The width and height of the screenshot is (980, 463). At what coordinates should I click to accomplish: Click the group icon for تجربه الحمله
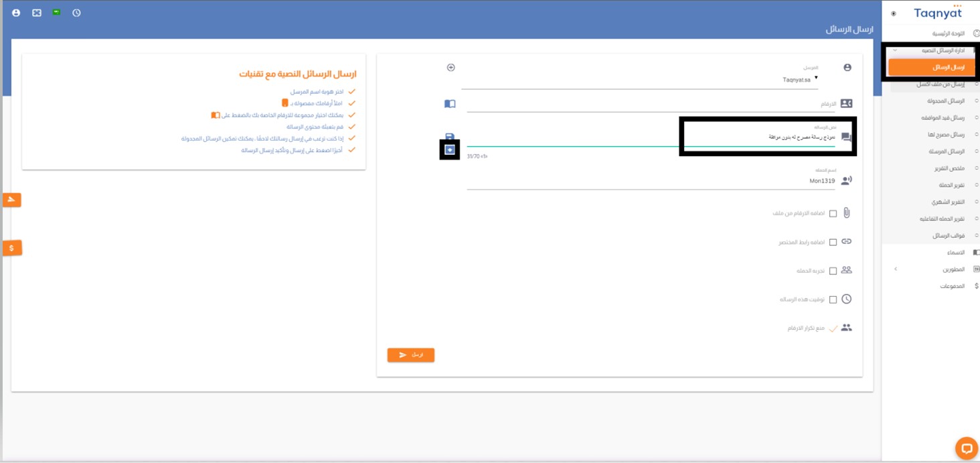846,270
